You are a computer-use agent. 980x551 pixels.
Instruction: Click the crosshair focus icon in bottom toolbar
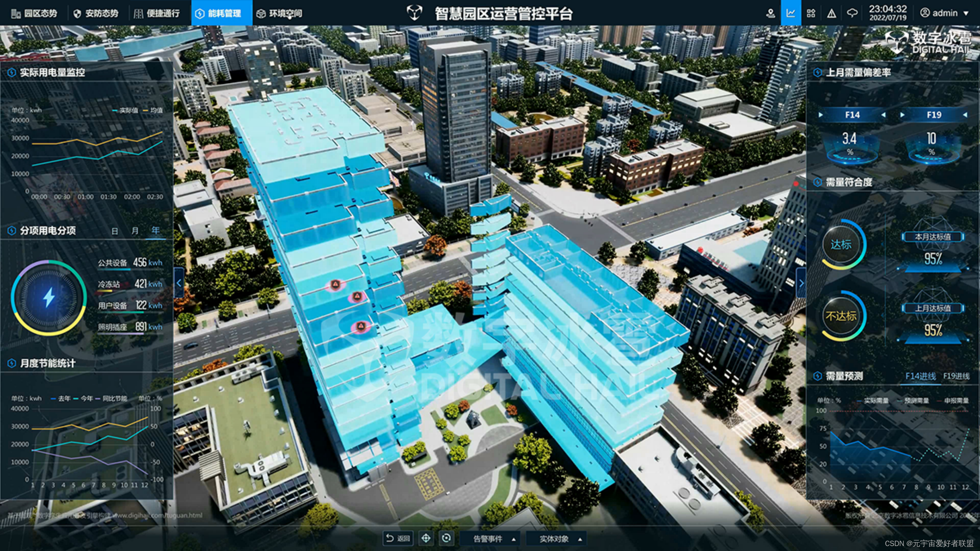[426, 538]
